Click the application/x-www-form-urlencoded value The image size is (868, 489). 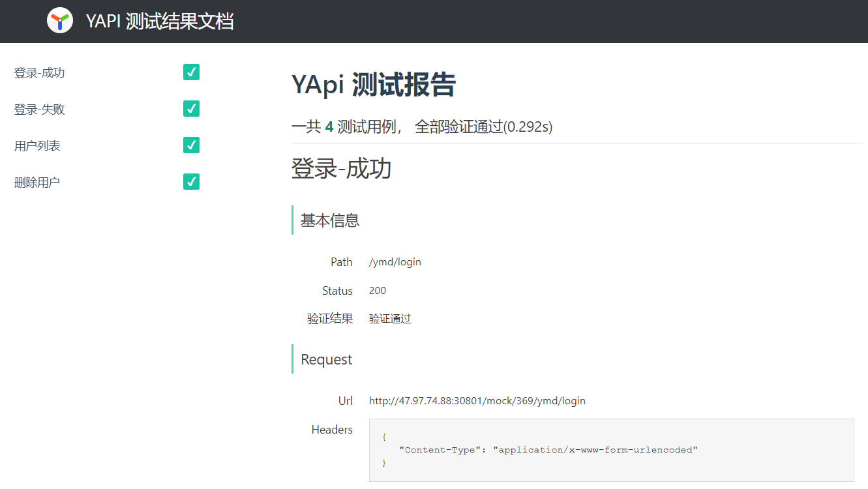595,450
